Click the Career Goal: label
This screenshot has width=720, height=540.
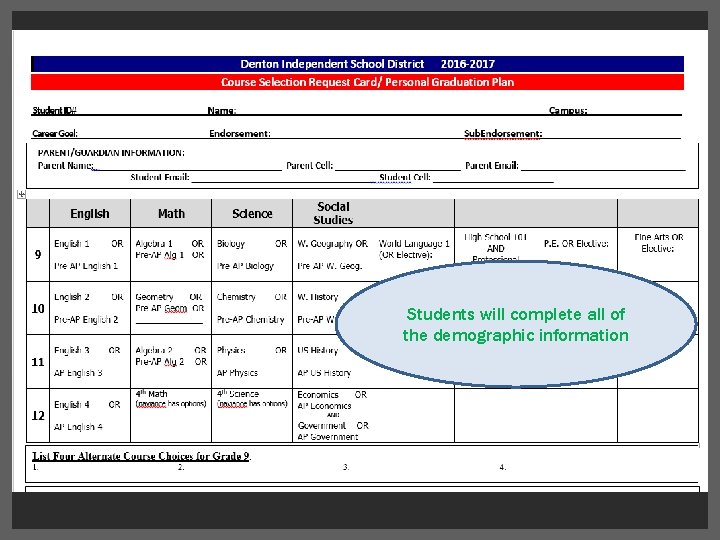tap(55, 133)
